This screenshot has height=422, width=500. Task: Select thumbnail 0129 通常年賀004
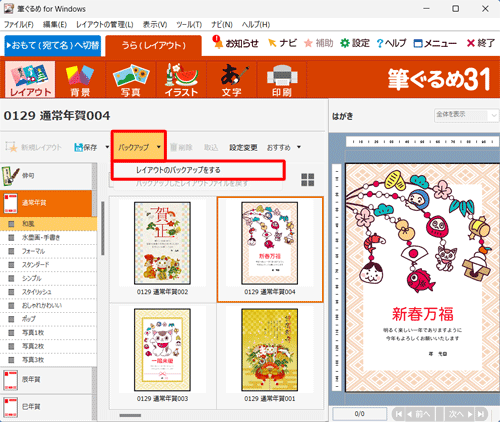(x=270, y=249)
